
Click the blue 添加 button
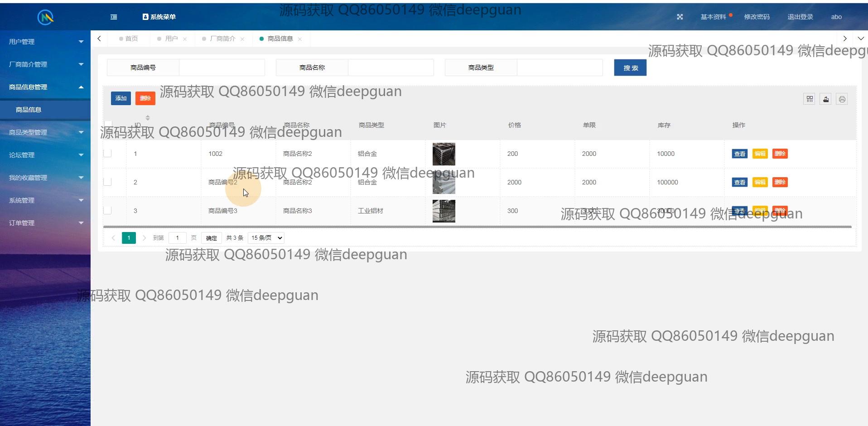coord(121,98)
